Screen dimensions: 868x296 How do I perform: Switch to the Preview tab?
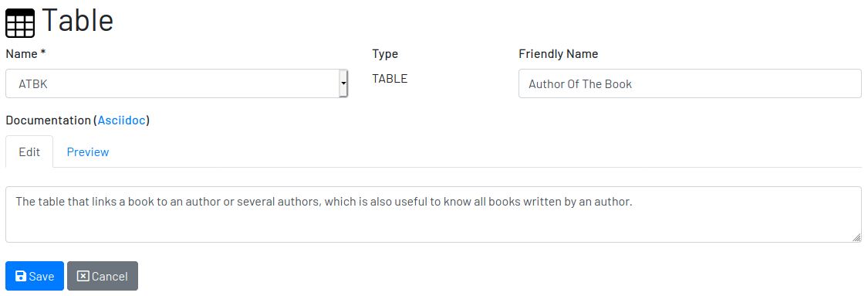87,152
